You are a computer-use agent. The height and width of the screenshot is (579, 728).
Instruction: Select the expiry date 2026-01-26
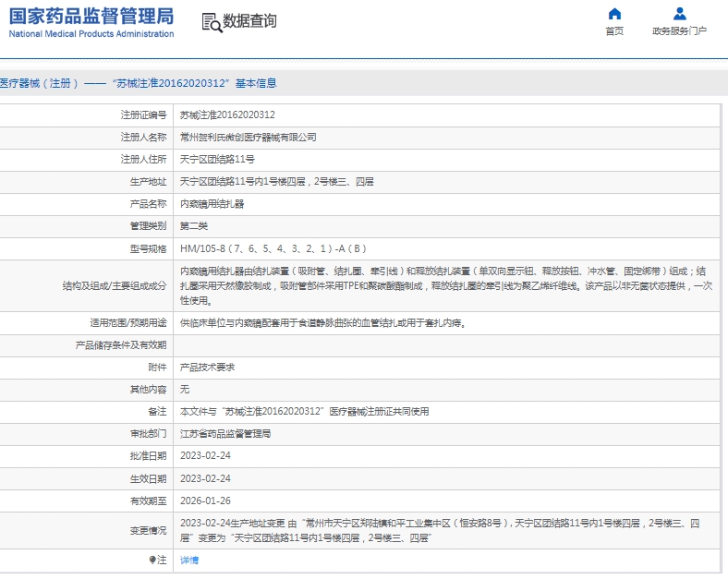pyautogui.click(x=205, y=501)
